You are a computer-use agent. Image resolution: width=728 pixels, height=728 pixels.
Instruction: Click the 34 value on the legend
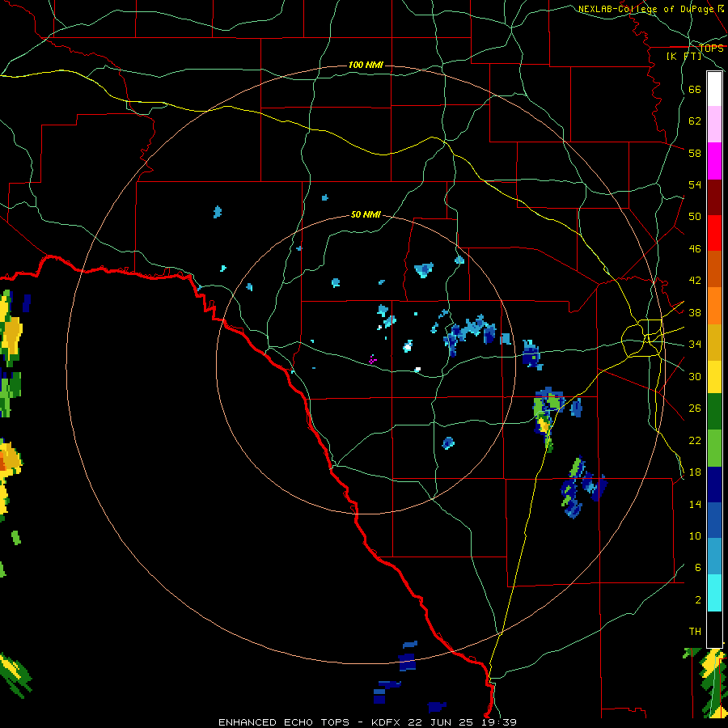(x=695, y=345)
